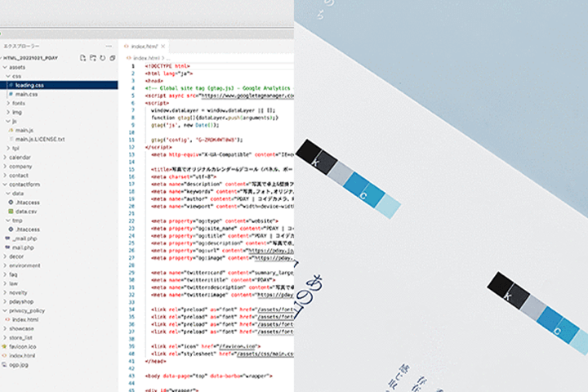Open the Explorer more actions ellipsis menu
The width and height of the screenshot is (588, 392).
[109, 46]
